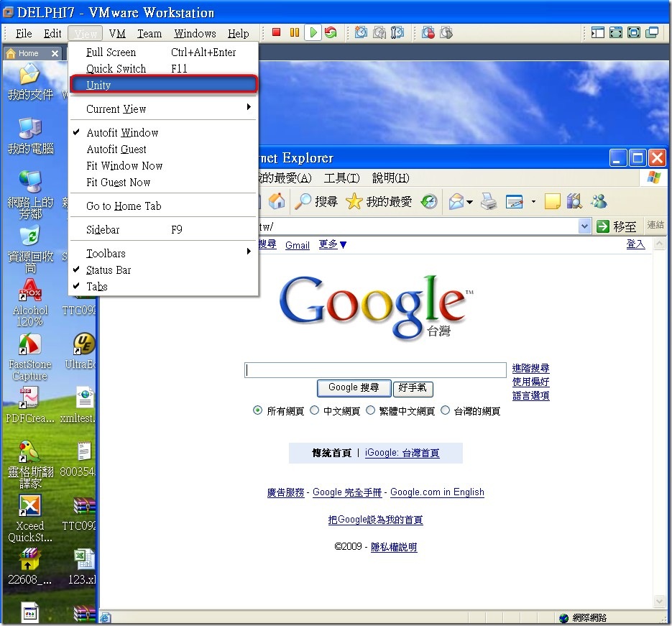Select the 繁體中文網頁 radio button

click(370, 410)
